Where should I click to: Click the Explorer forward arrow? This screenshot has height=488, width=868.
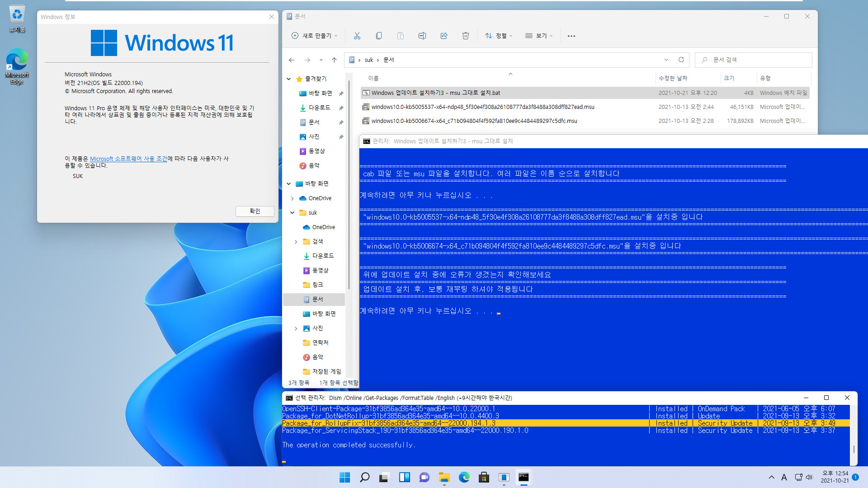coord(307,60)
